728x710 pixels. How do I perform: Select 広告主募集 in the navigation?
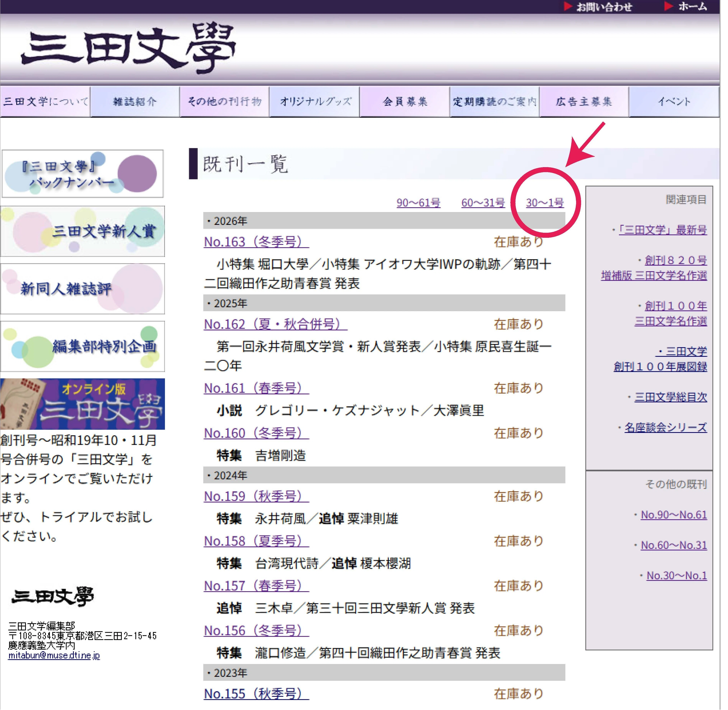[585, 102]
